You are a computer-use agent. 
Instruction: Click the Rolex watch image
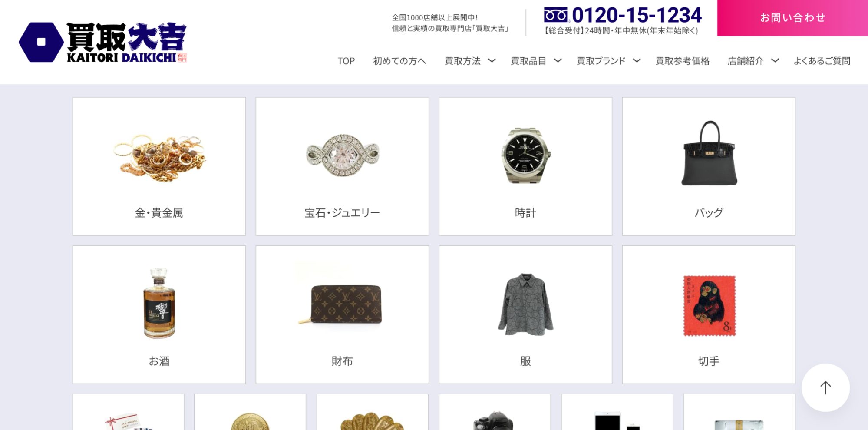tap(525, 155)
